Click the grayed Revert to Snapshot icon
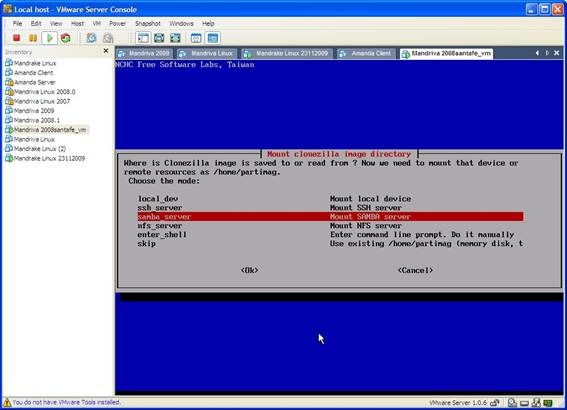 108,38
